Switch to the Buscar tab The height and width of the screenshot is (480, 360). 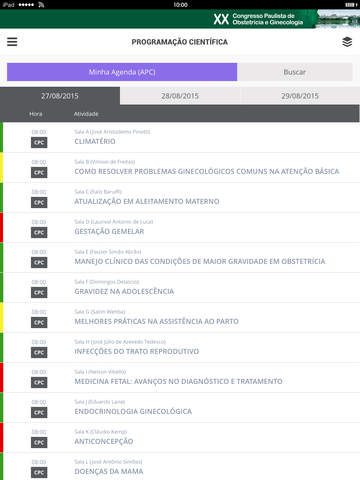pyautogui.click(x=295, y=72)
